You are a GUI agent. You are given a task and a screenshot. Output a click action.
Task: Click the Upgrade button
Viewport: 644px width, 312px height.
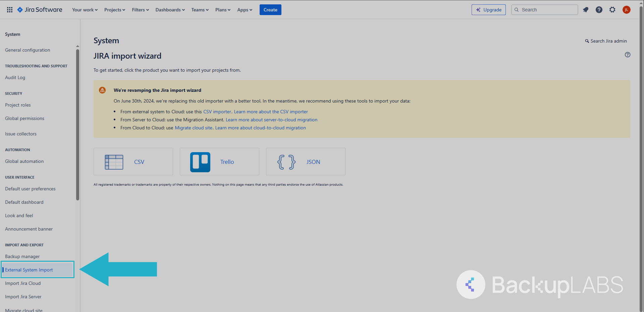(x=488, y=10)
